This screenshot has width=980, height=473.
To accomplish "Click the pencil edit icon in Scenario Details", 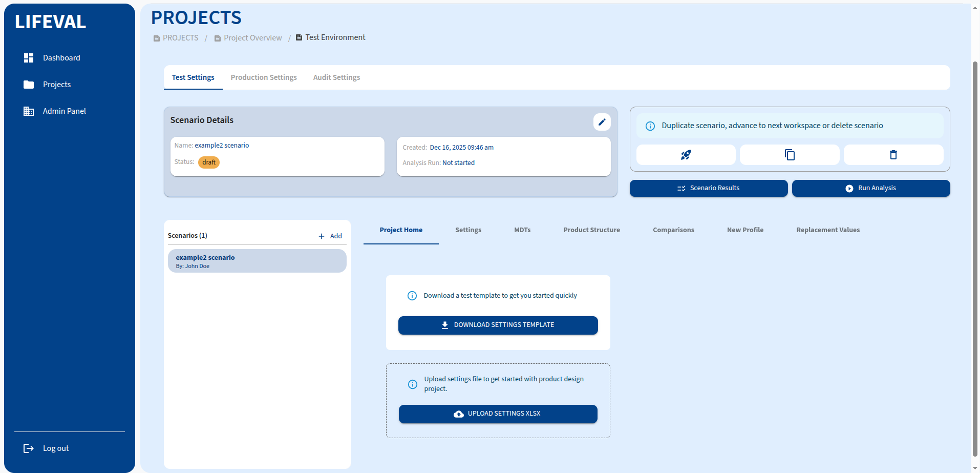I will (602, 122).
